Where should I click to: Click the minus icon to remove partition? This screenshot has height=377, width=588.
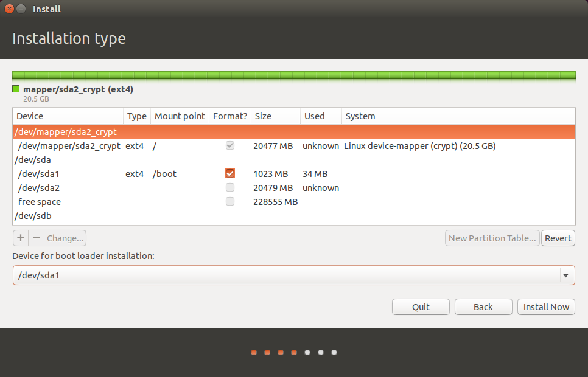(x=36, y=238)
